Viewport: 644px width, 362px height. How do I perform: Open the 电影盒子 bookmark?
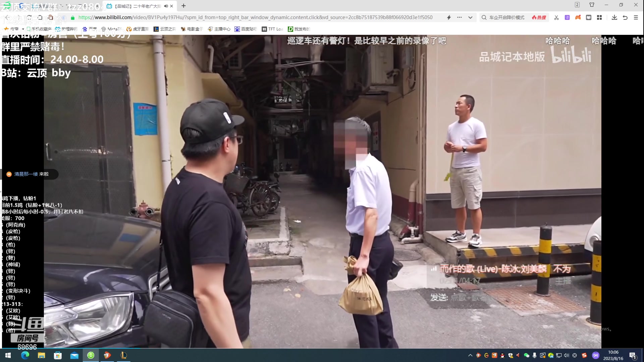192,29
